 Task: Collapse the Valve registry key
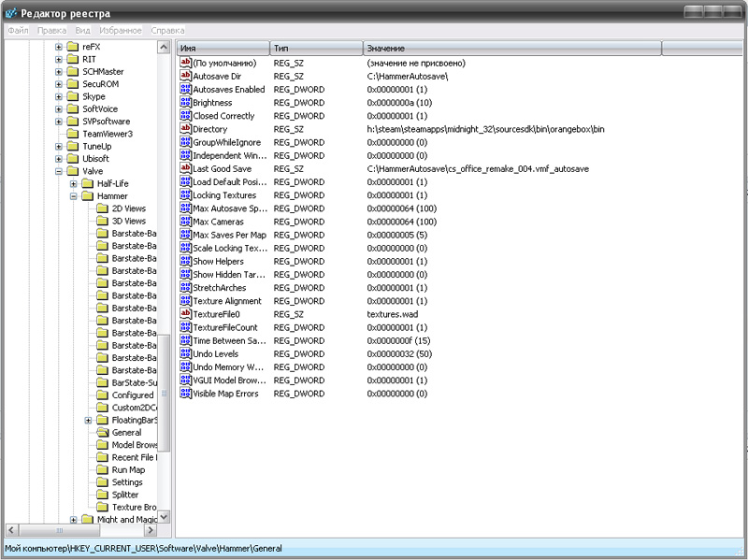tap(59, 171)
